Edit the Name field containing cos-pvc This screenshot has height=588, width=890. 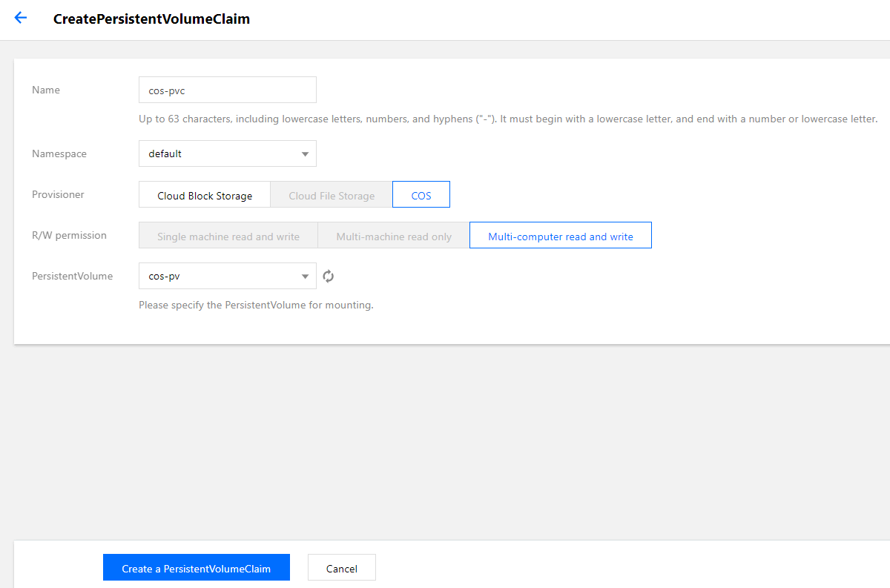click(228, 90)
